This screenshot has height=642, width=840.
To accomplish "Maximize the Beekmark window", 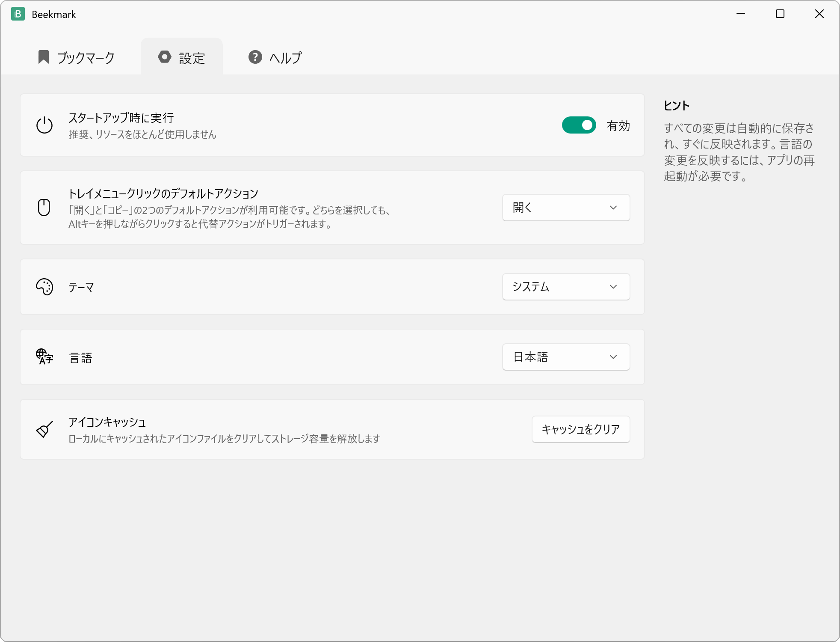I will coord(780,14).
